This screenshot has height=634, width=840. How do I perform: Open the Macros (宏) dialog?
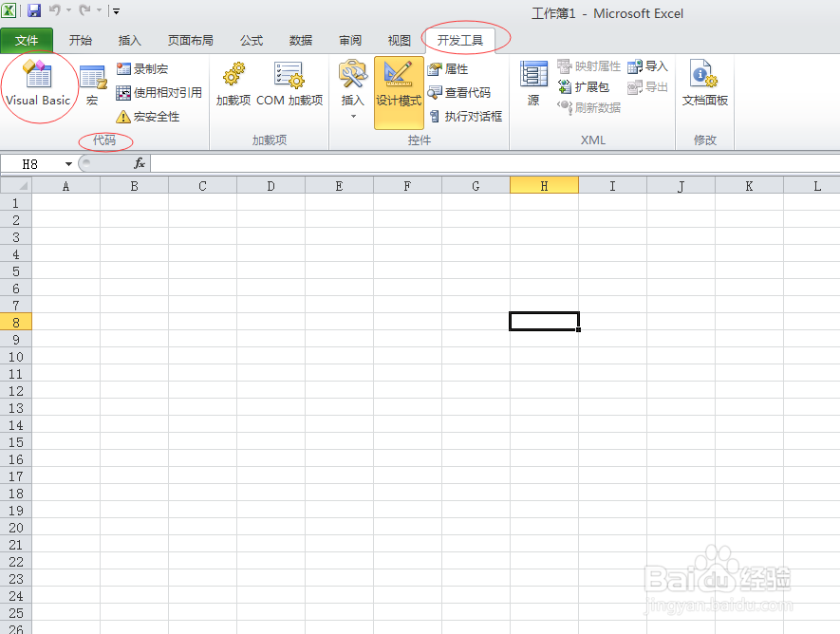[93, 85]
